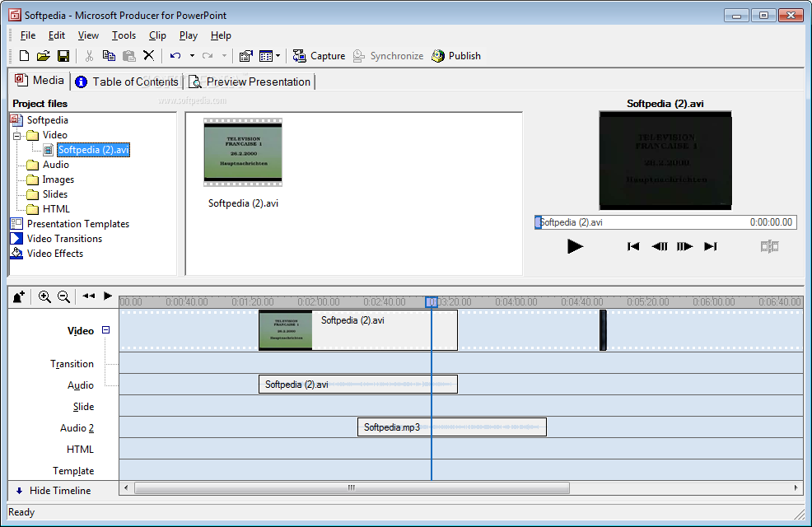Click the timeline audio levels icon

(x=19, y=296)
